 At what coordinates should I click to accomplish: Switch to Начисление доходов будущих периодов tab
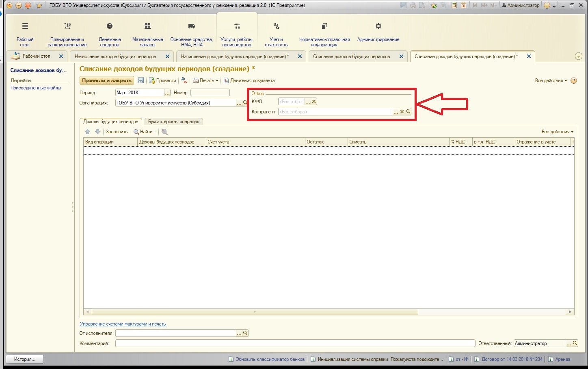pos(115,56)
